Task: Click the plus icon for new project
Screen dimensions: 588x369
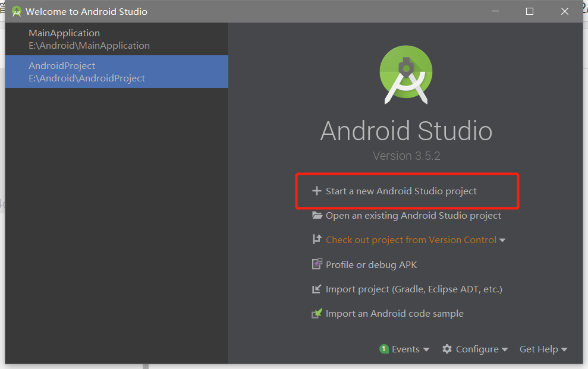Action: point(316,191)
